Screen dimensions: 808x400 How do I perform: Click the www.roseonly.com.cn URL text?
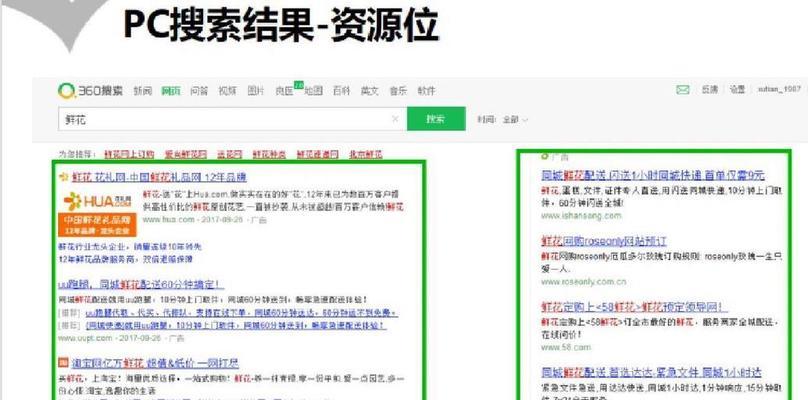pyautogui.click(x=584, y=282)
